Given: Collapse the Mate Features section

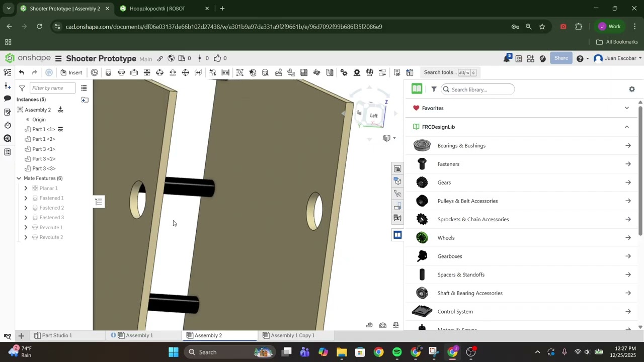Looking at the screenshot, I should pos(19,178).
